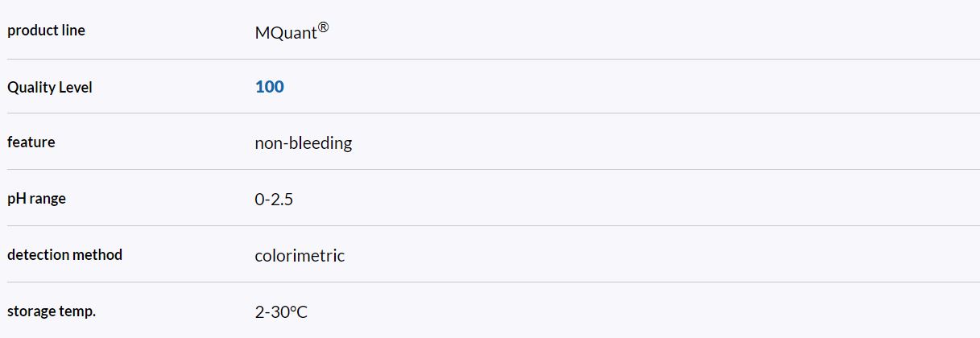Viewport: 980px width, 338px height.
Task: Click the 2-30°C storage temperature value
Action: point(281,311)
